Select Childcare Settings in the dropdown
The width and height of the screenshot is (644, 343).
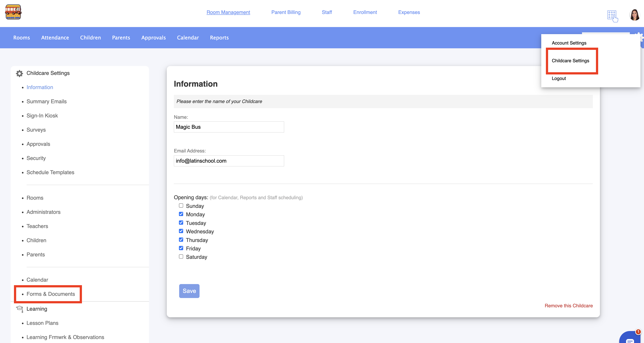click(570, 61)
